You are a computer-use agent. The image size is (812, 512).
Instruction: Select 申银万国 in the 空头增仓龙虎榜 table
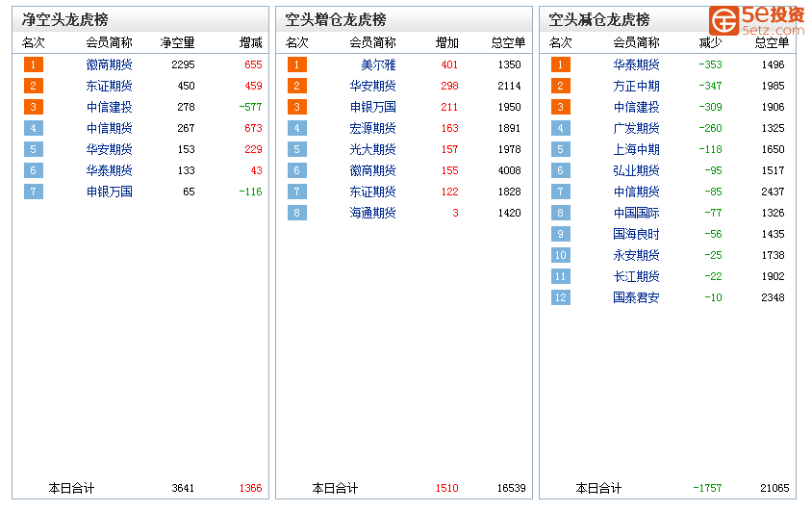(x=373, y=107)
